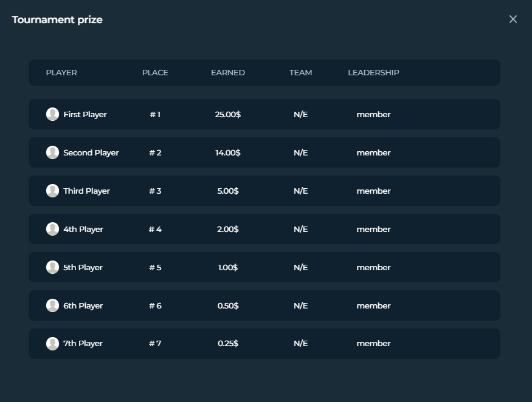Click place value '# 2'

155,153
